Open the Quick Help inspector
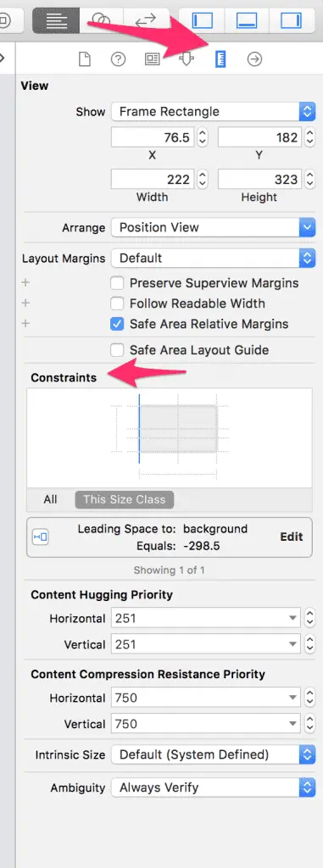The height and width of the screenshot is (868, 323). pos(118,59)
